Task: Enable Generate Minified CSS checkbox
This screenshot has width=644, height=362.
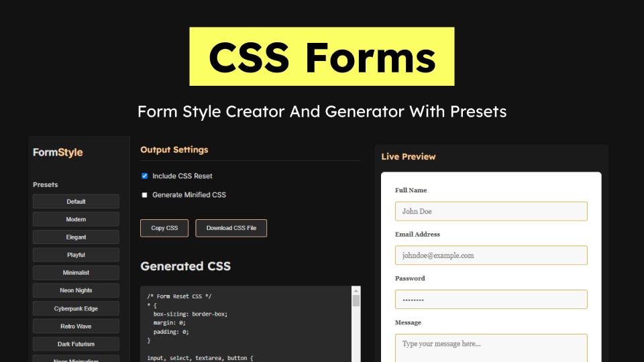Action: (x=144, y=195)
